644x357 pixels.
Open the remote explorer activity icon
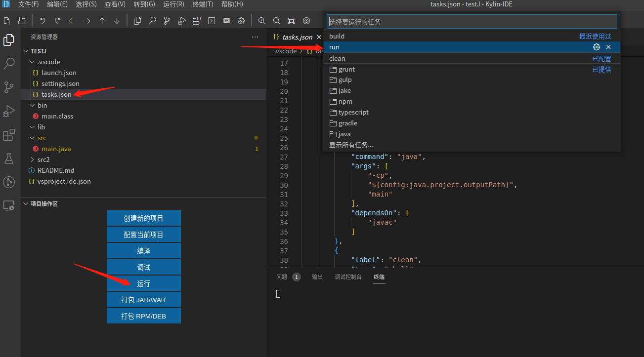click(9, 206)
